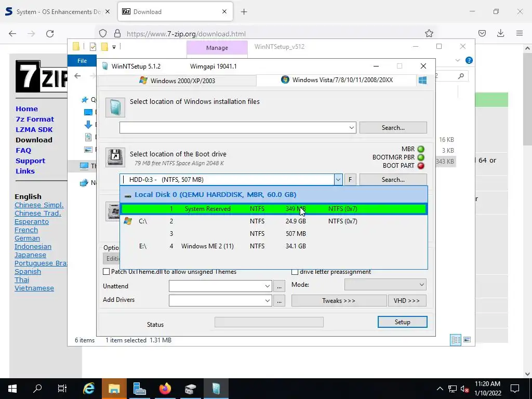Click the red BOOT PART status indicator

point(421,166)
